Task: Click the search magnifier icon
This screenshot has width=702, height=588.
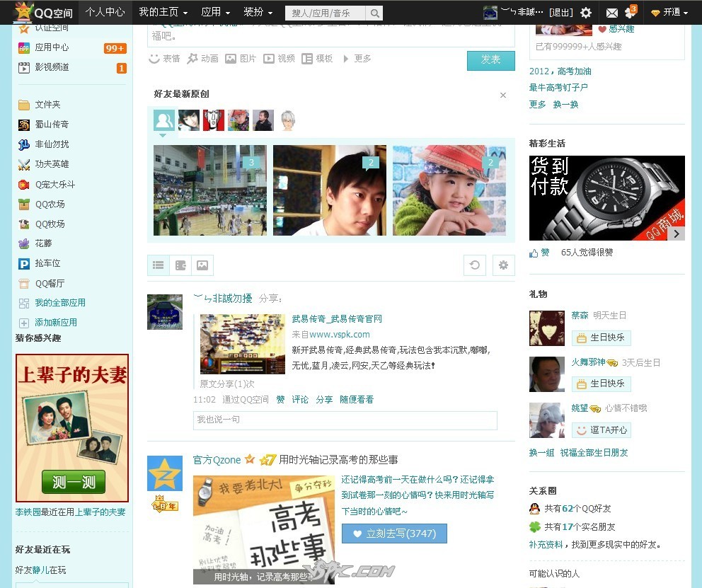Action: tap(375, 13)
